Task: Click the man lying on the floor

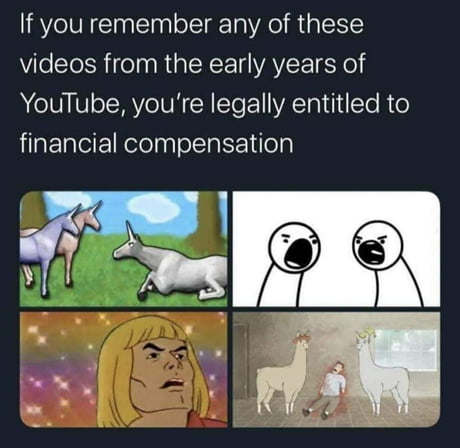Action: [x=325, y=390]
